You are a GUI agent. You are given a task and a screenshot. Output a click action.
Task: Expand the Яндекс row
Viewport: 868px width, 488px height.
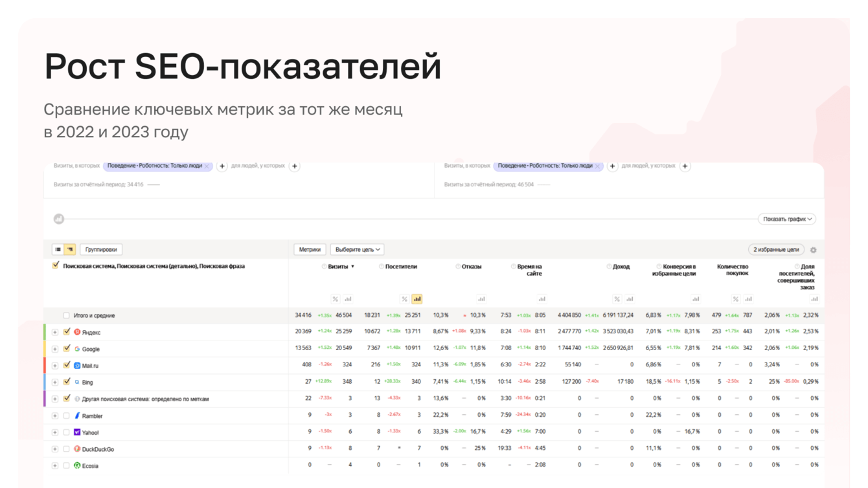coord(55,333)
